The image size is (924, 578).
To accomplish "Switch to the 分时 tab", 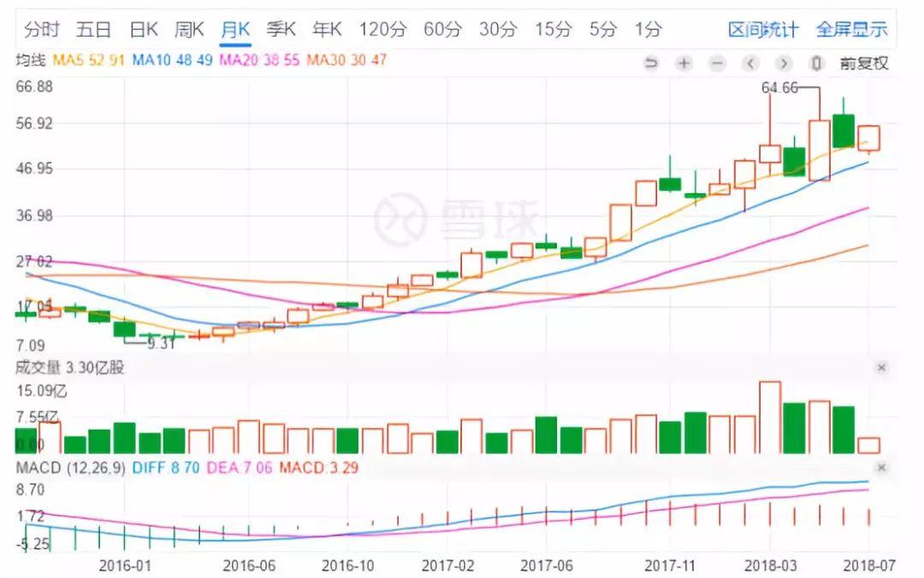I will [41, 29].
